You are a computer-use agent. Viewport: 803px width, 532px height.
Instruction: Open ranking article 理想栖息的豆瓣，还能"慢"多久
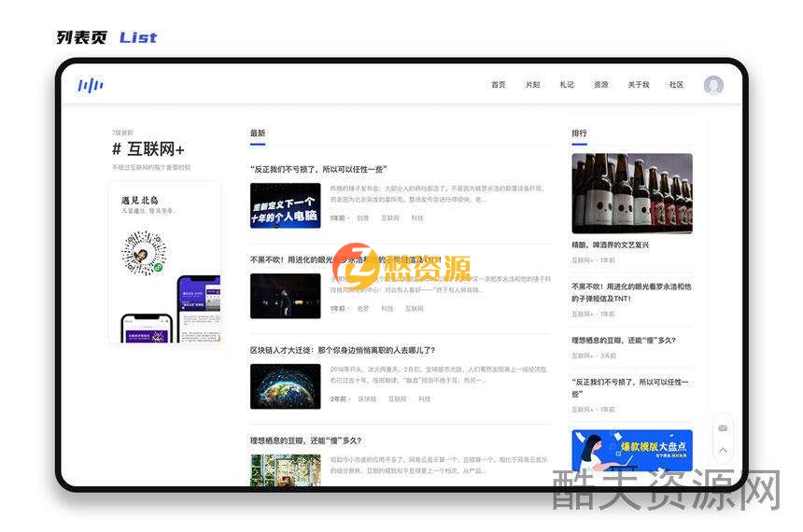click(624, 341)
